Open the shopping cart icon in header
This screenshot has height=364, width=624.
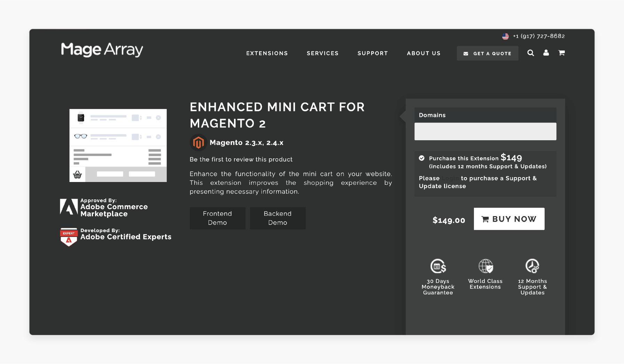coord(562,53)
